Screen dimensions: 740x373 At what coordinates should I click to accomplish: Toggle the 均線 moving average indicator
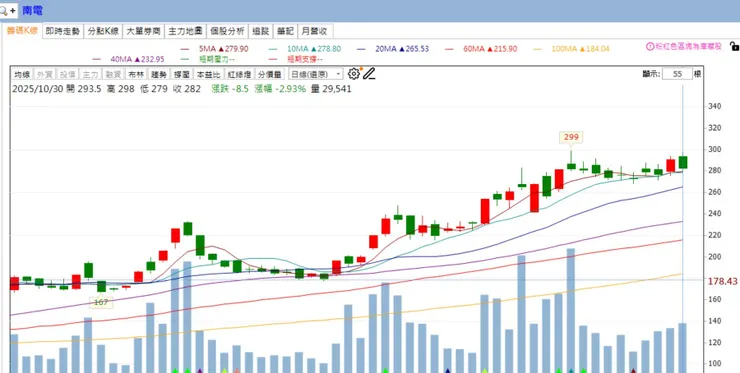[x=22, y=74]
